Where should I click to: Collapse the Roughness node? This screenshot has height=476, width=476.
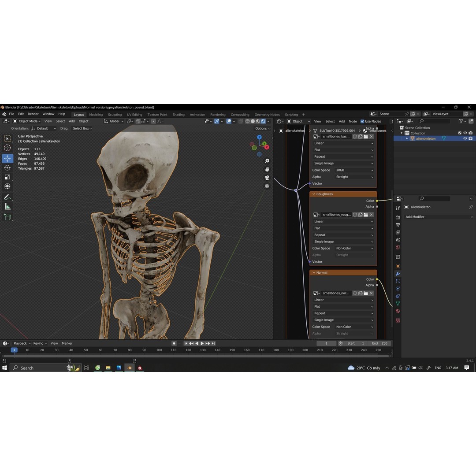click(x=314, y=194)
